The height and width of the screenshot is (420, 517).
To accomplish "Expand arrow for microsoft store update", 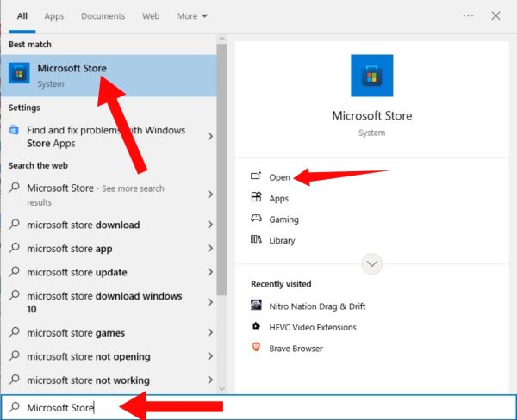I will 210,272.
